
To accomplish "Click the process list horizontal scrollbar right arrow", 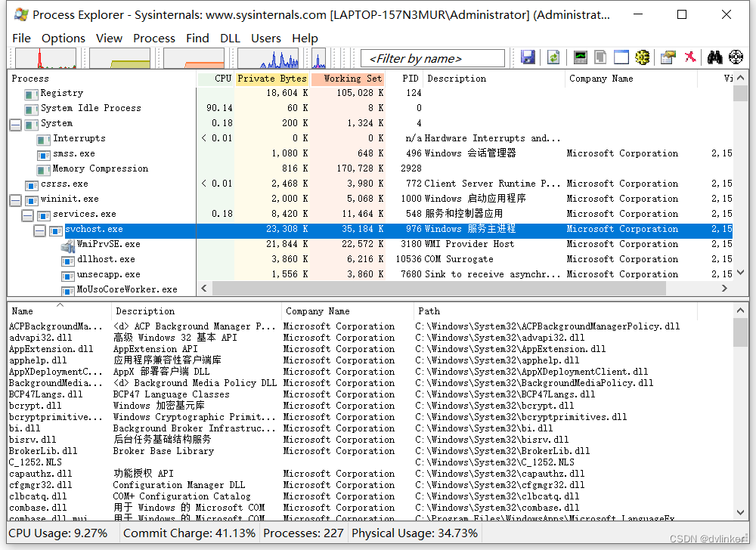I will [724, 288].
